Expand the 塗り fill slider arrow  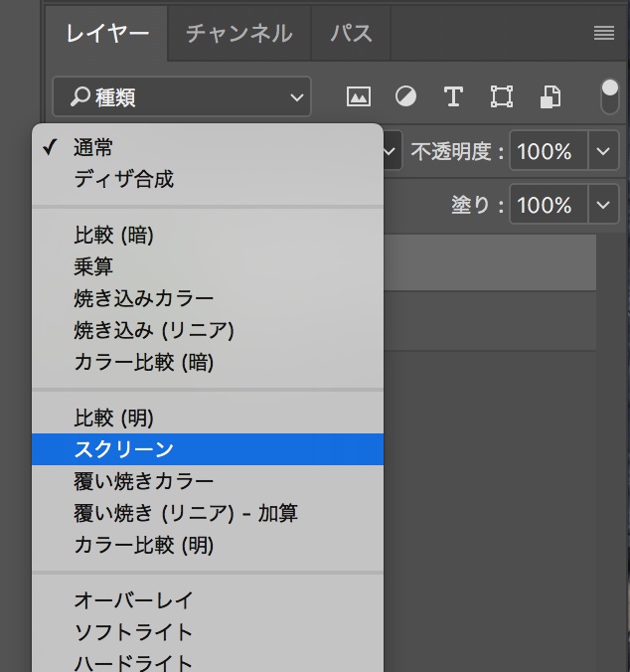(x=603, y=205)
